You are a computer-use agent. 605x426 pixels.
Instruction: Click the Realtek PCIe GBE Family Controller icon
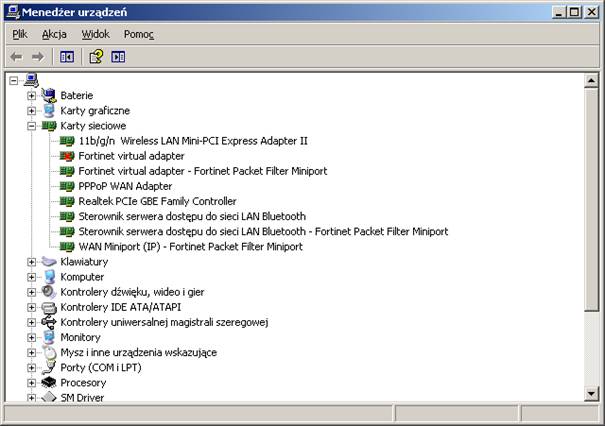tap(67, 201)
